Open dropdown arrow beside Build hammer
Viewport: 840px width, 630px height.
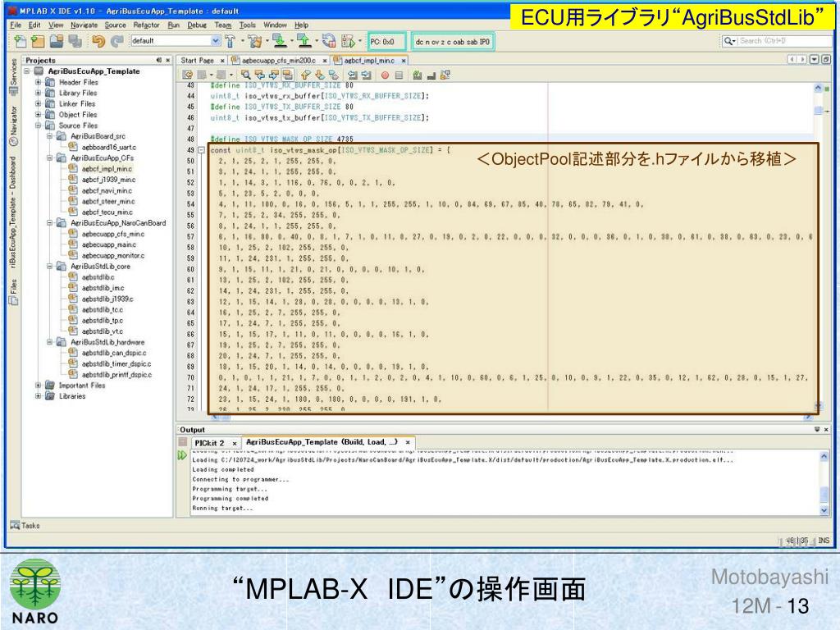[242, 41]
